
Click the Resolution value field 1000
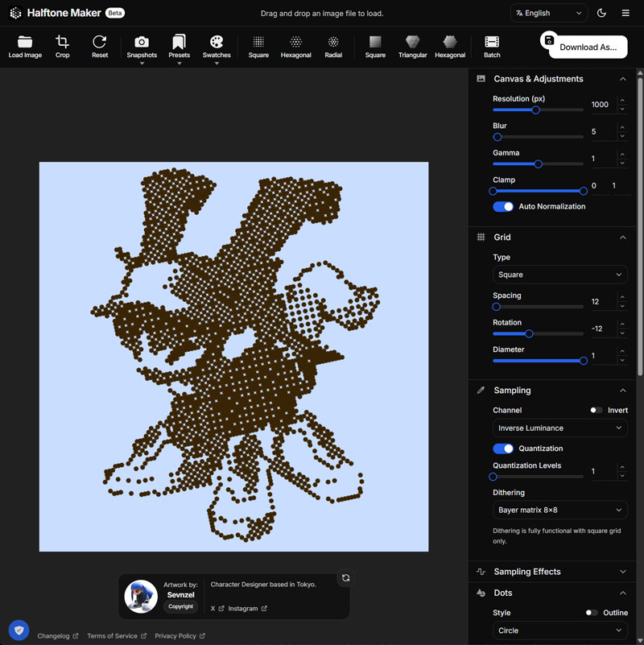tap(603, 105)
